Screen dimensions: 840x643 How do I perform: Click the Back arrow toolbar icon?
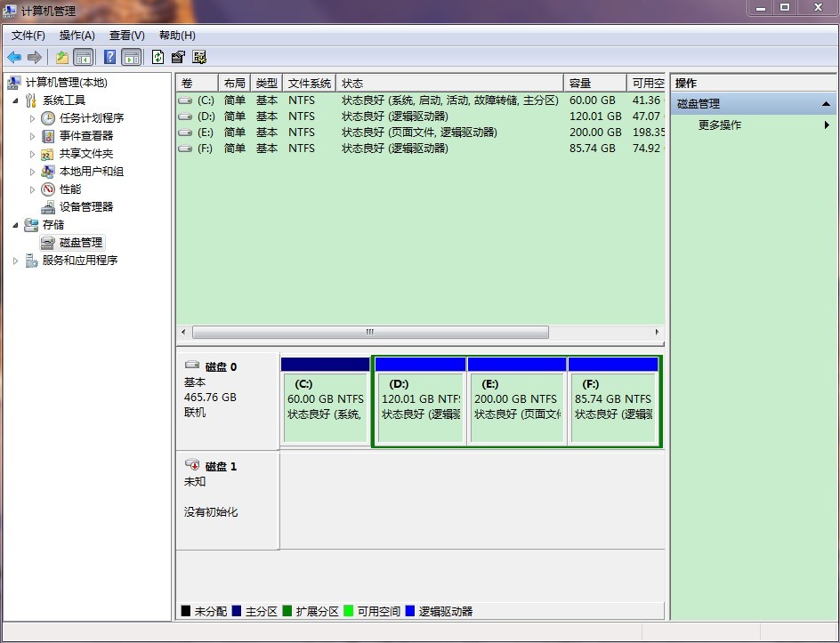click(14, 57)
